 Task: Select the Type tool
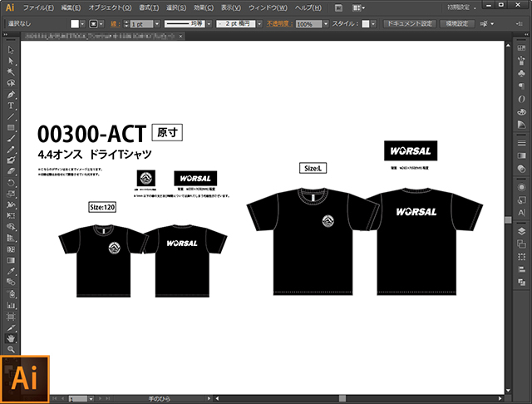tap(11, 106)
